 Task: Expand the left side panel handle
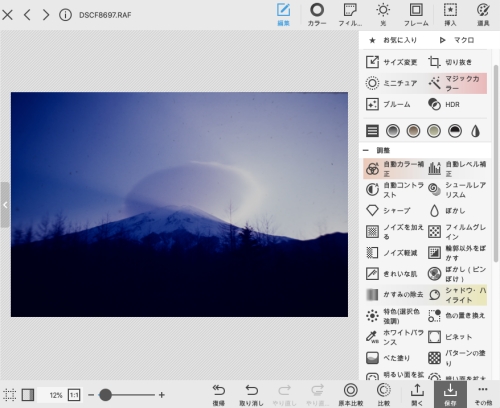click(x=5, y=205)
